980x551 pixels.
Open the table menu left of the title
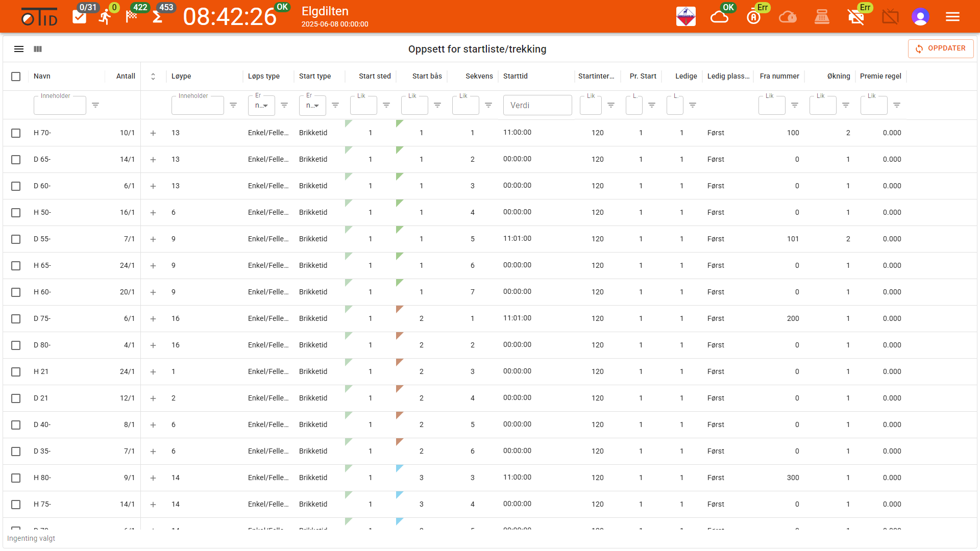point(19,49)
